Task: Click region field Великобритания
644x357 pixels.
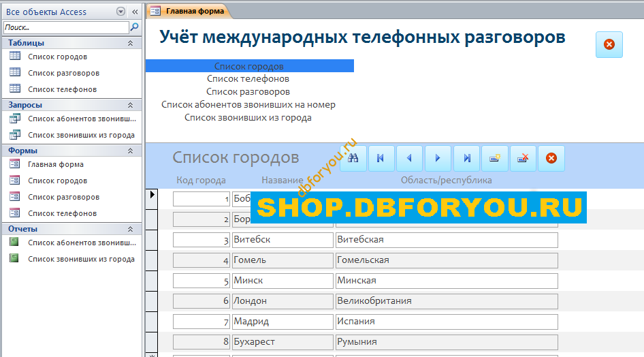Action: (x=447, y=301)
